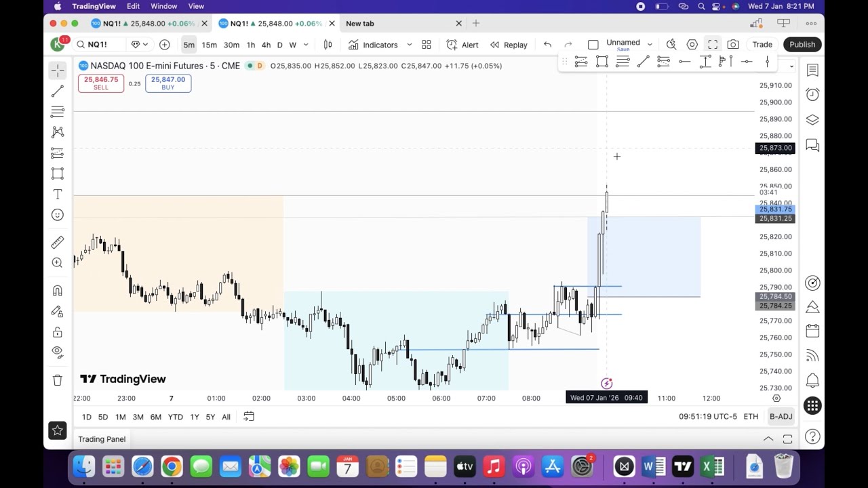
Task: Open the Indicators dialog
Action: point(373,45)
